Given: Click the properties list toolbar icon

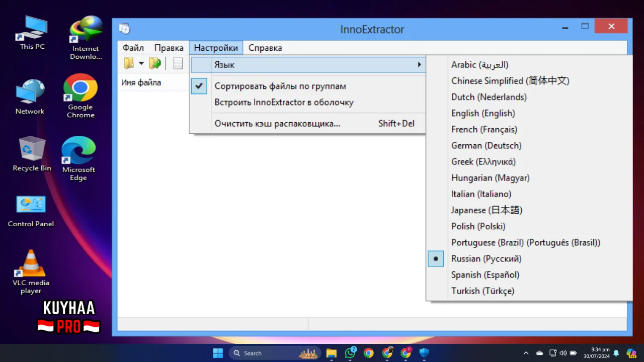Looking at the screenshot, I should pyautogui.click(x=178, y=63).
